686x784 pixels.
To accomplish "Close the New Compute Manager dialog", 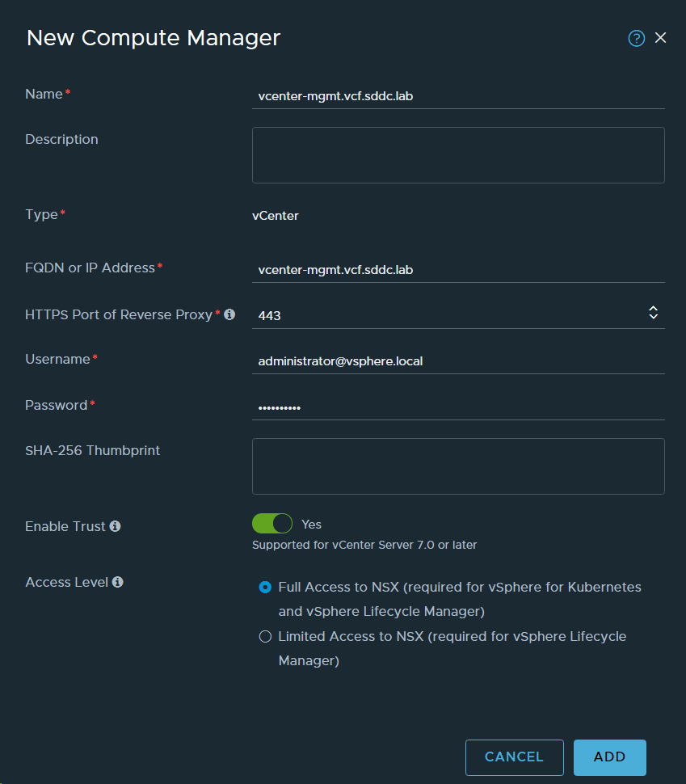I will coord(661,38).
